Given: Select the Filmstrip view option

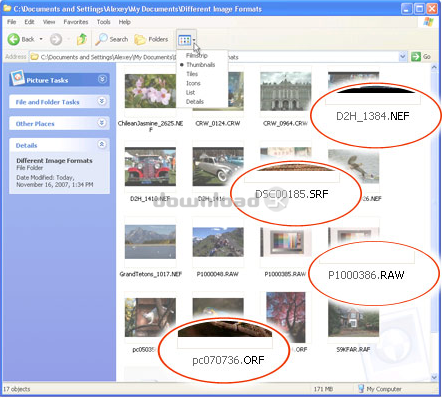Looking at the screenshot, I should click(197, 55).
